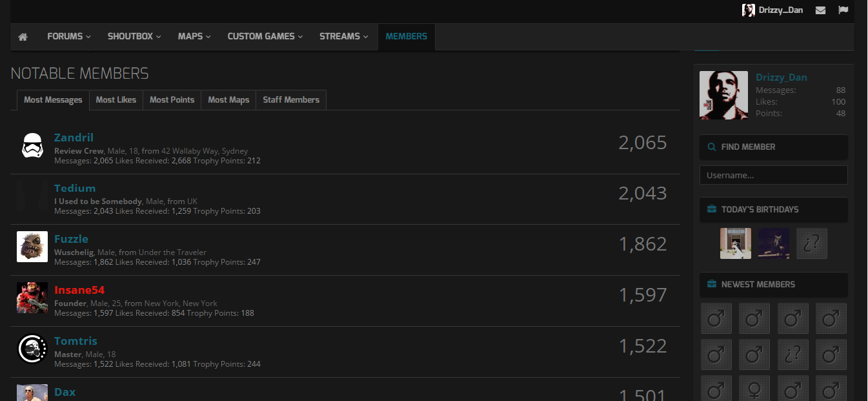Screen dimensions: 868x401
Task: Open Fuzzle's monster avatar
Action: (32, 247)
